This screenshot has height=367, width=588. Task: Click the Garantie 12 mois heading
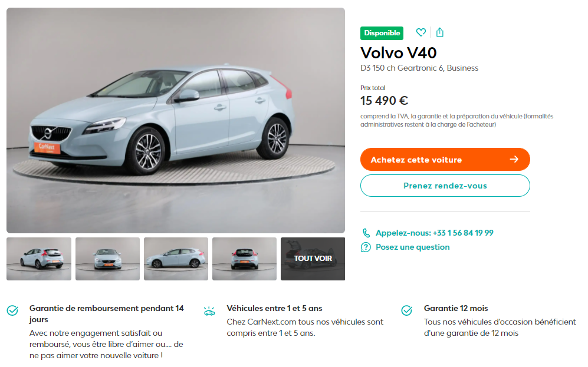[x=456, y=308]
